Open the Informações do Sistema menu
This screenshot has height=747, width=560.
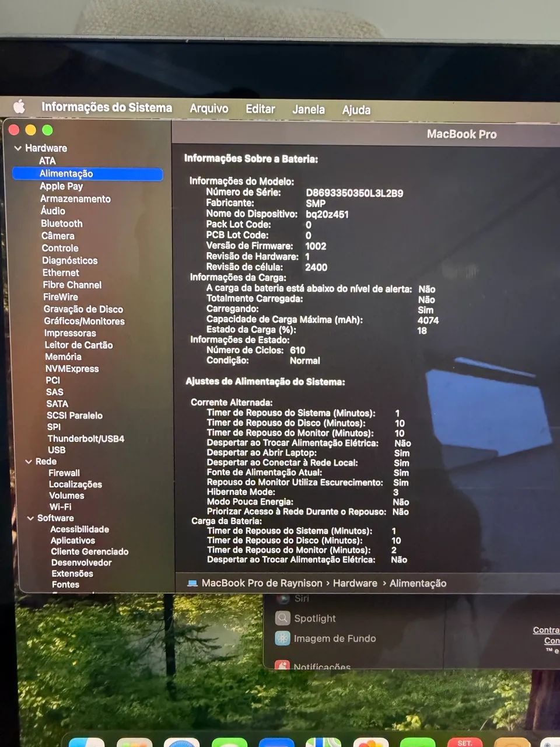(x=107, y=107)
